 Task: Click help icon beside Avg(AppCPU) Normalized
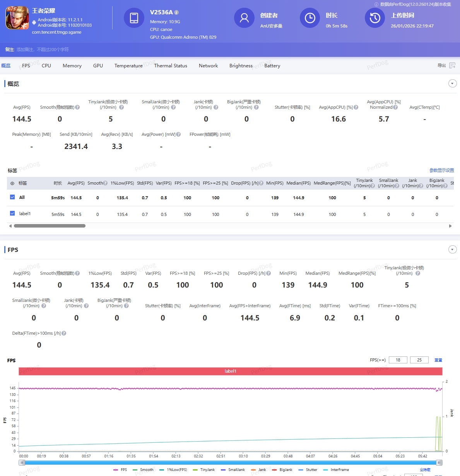pyautogui.click(x=395, y=107)
